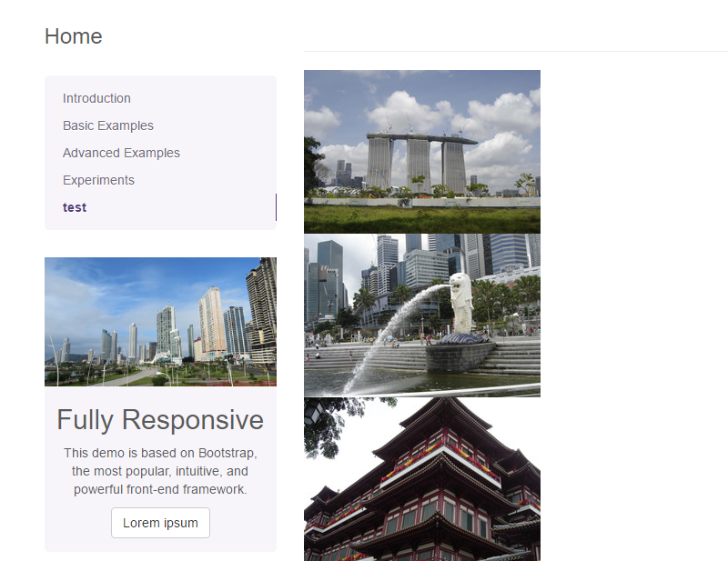The image size is (728, 571).
Task: Click the sidebar city skyline image
Action: (160, 322)
